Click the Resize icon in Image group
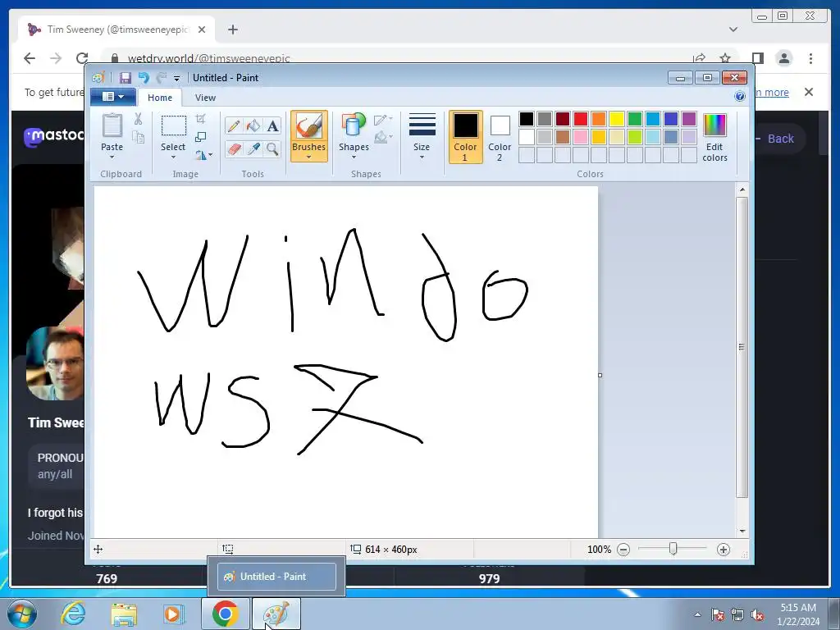 point(200,137)
